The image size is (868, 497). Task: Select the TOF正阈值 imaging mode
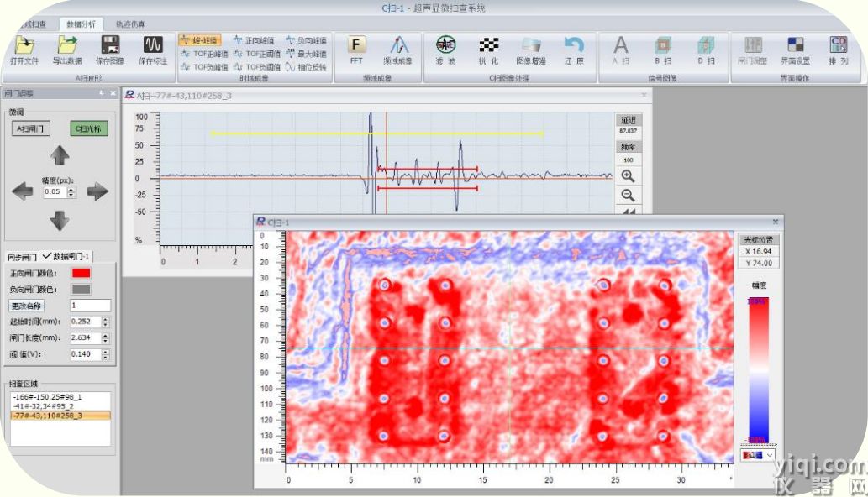tap(257, 54)
